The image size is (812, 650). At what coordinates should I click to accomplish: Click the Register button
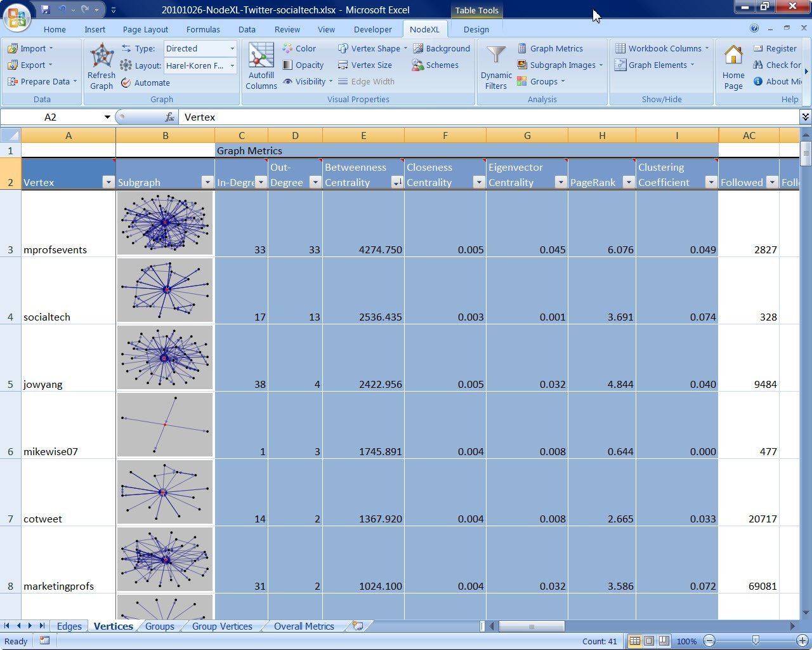tap(775, 49)
